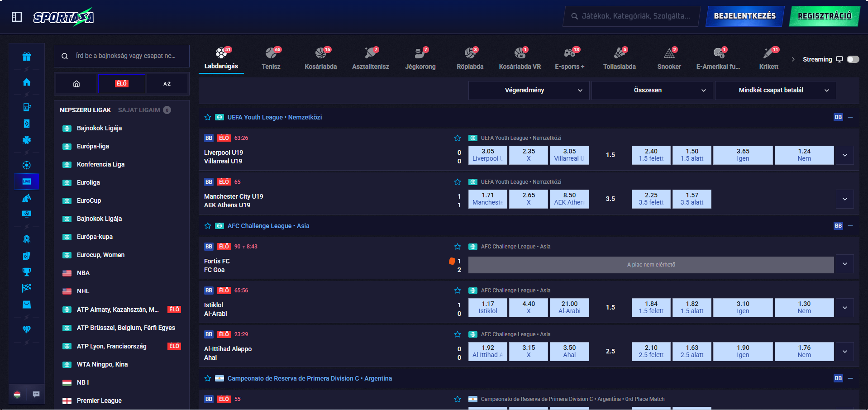
Task: Open the trophy tournaments sidebar icon
Action: (x=27, y=272)
